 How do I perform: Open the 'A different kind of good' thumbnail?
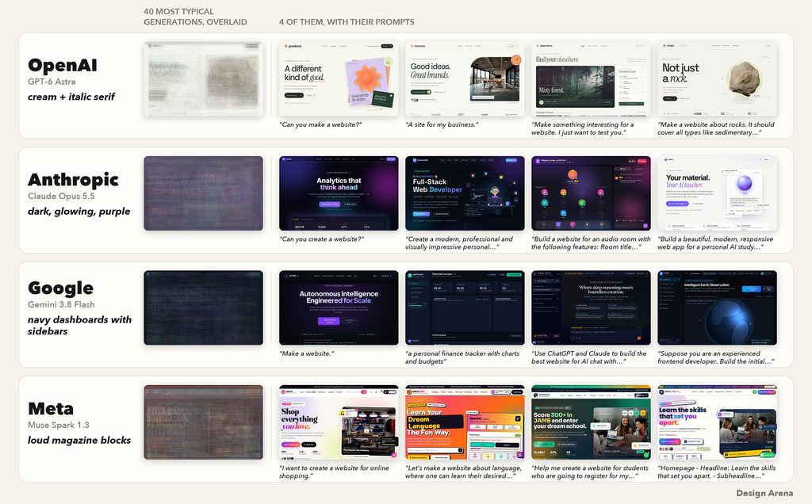[x=339, y=79]
